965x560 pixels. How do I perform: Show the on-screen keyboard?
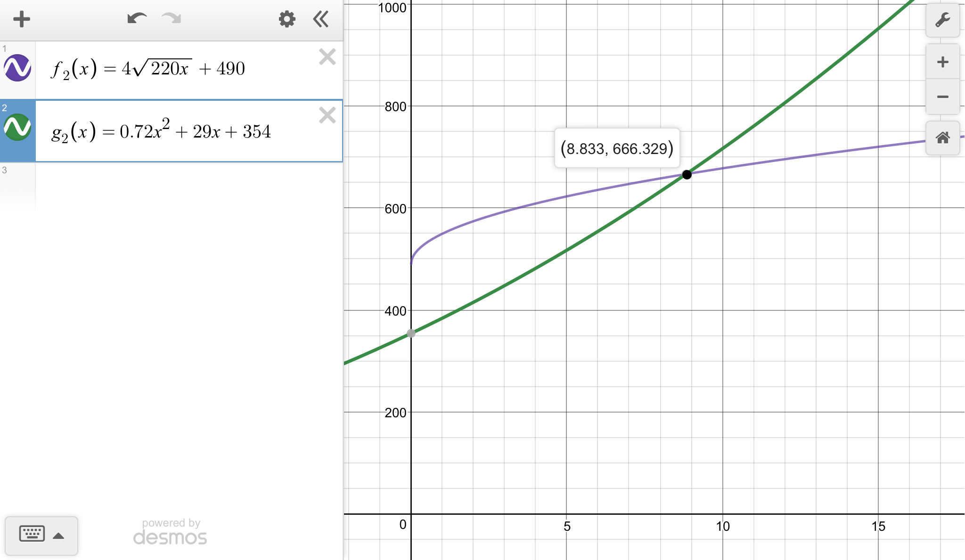tap(32, 534)
